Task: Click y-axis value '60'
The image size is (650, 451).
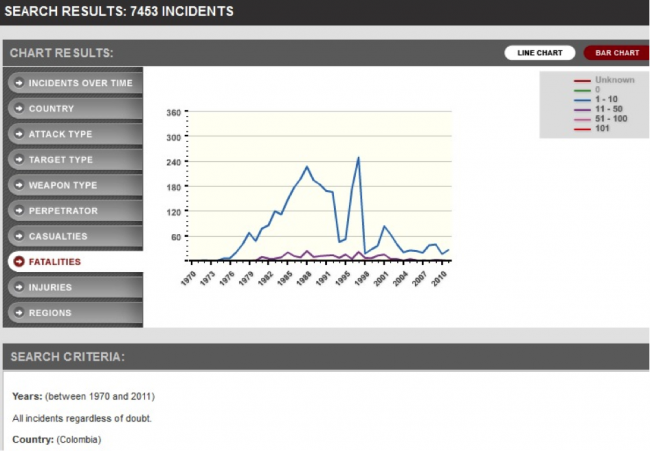Action: [176, 237]
